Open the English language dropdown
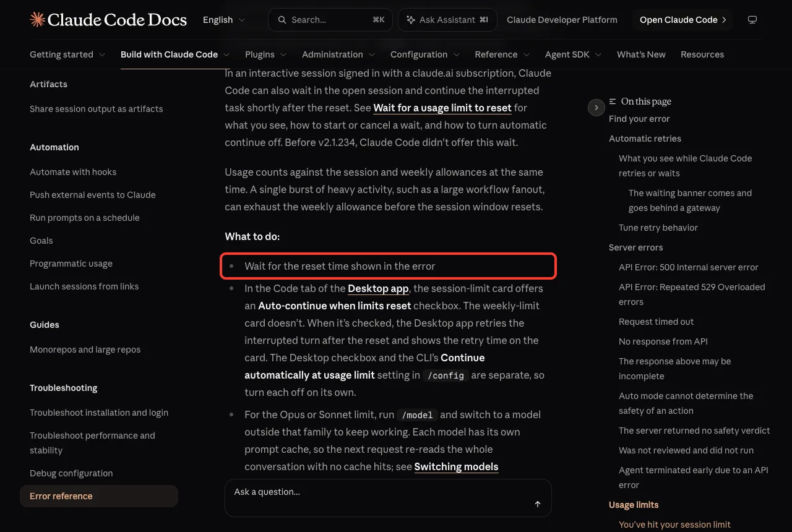Image resolution: width=792 pixels, height=532 pixels. coord(224,20)
